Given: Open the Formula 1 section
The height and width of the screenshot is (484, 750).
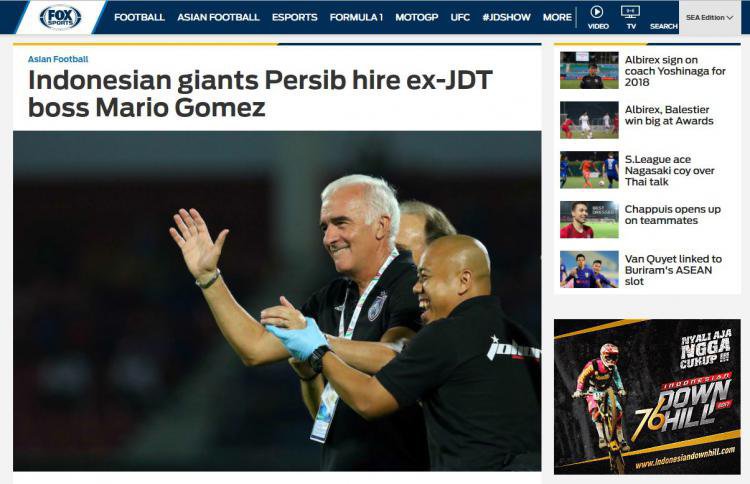Looking at the screenshot, I should click(356, 17).
